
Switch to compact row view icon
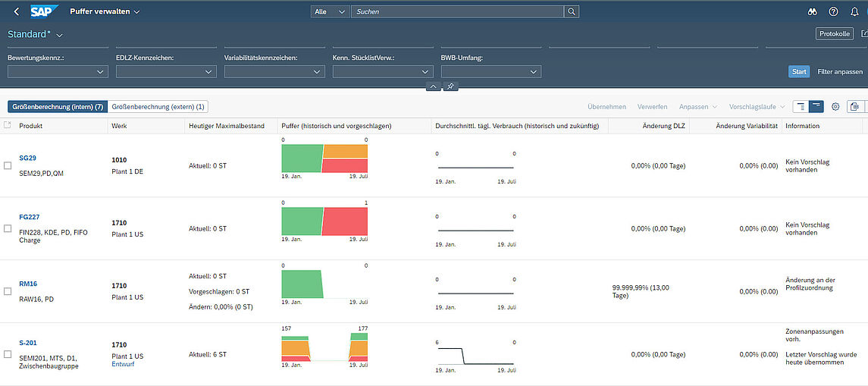[x=801, y=107]
